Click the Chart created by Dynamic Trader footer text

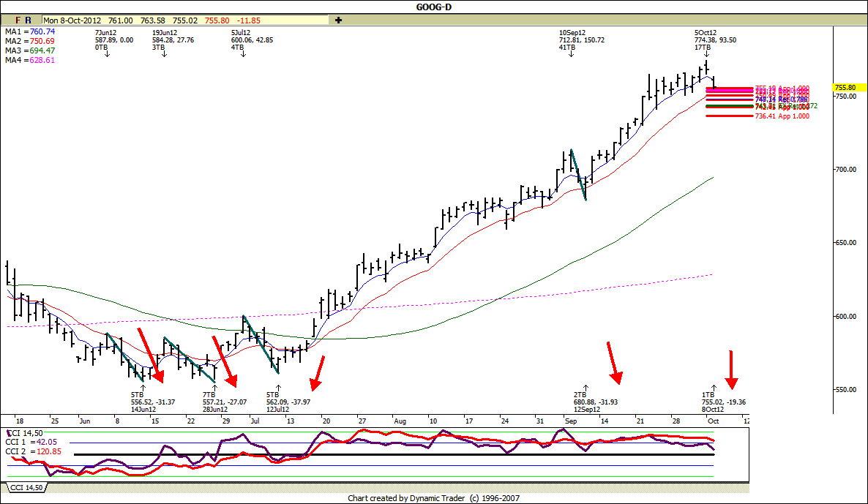pos(433,498)
